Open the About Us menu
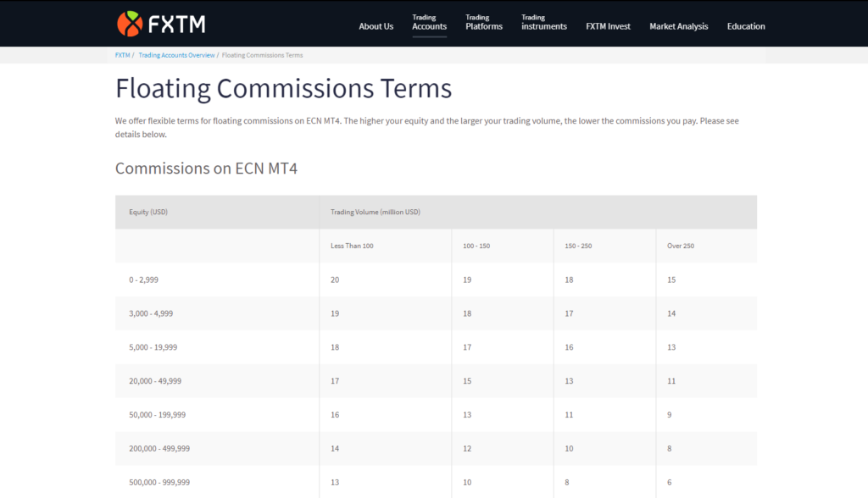 [x=376, y=26]
